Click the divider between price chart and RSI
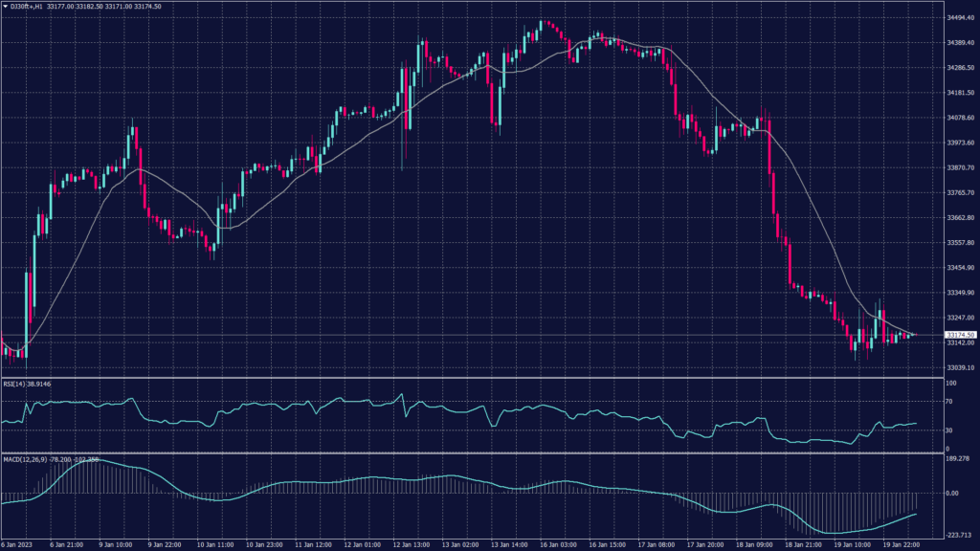Screen dimensions: 980x551 pos(459,378)
